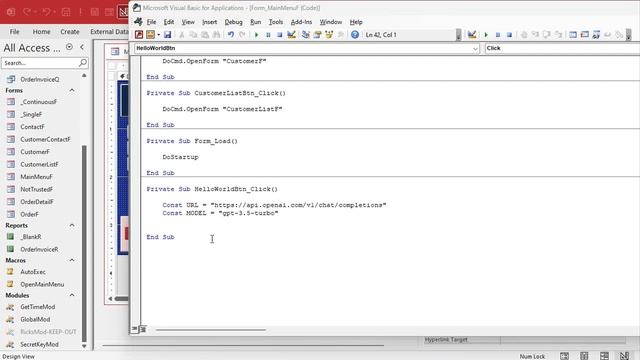Click the Insert Module toolbar icon

click(x=151, y=35)
